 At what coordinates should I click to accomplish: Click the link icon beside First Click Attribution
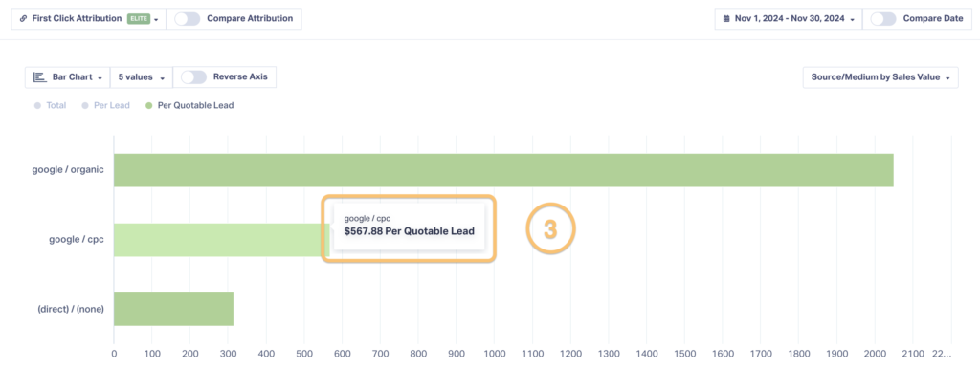(23, 18)
